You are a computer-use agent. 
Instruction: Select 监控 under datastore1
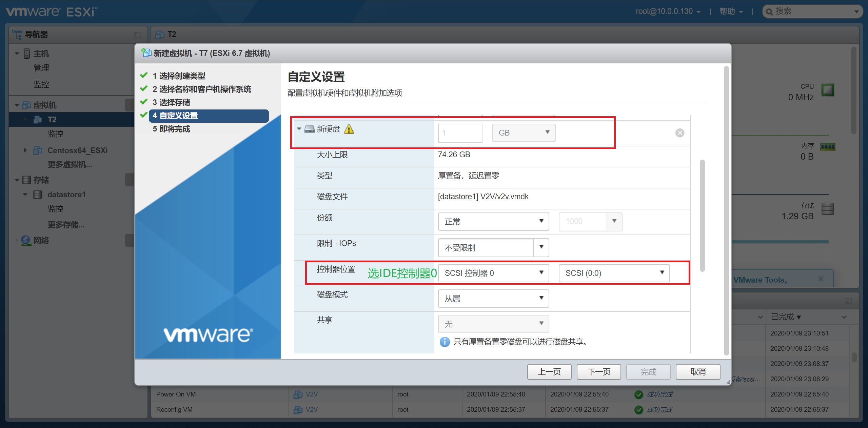55,209
